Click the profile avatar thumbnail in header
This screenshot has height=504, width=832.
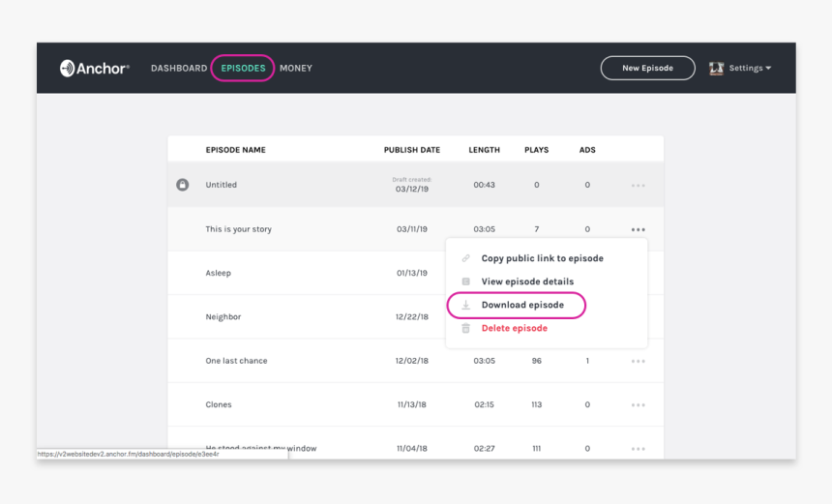(716, 69)
